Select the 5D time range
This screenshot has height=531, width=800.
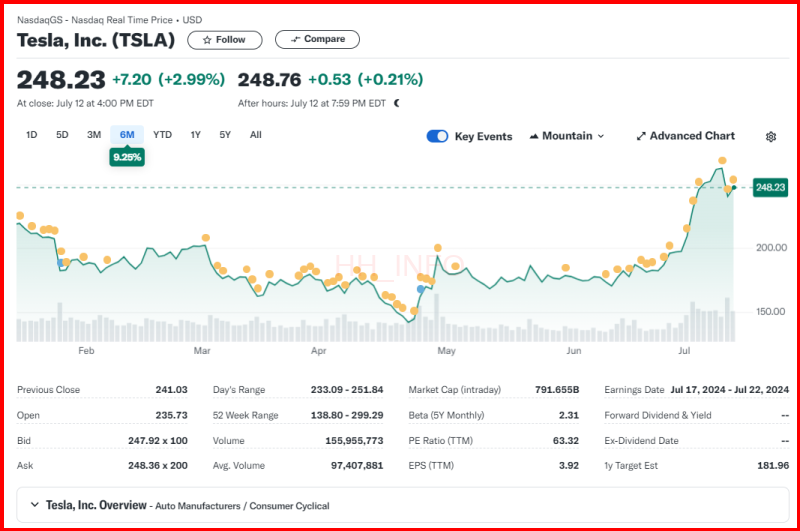pyautogui.click(x=62, y=135)
